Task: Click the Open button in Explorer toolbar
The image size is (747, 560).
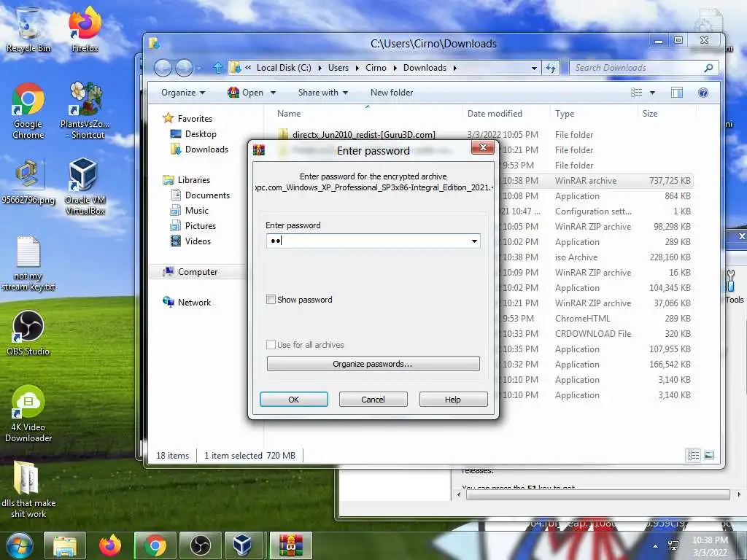Action: [x=247, y=93]
